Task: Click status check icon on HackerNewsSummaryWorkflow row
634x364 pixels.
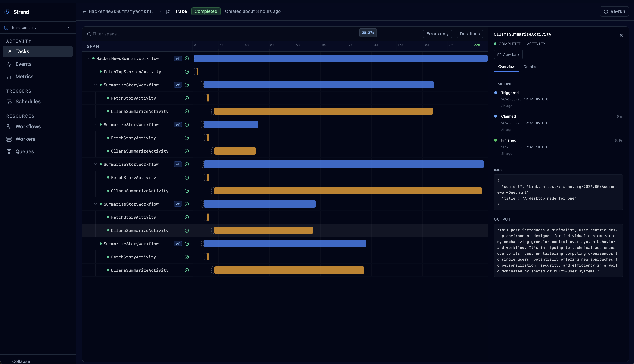Action: click(187, 58)
